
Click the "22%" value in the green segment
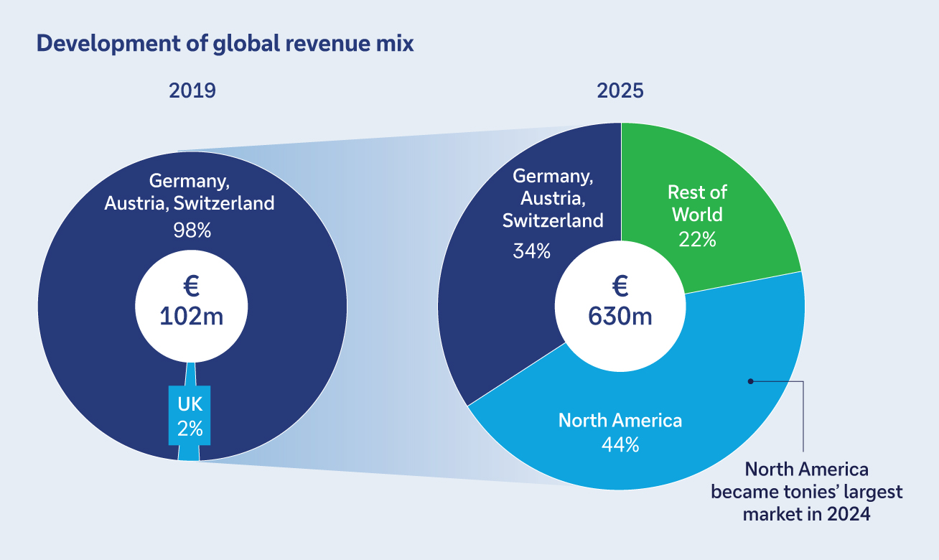(697, 239)
